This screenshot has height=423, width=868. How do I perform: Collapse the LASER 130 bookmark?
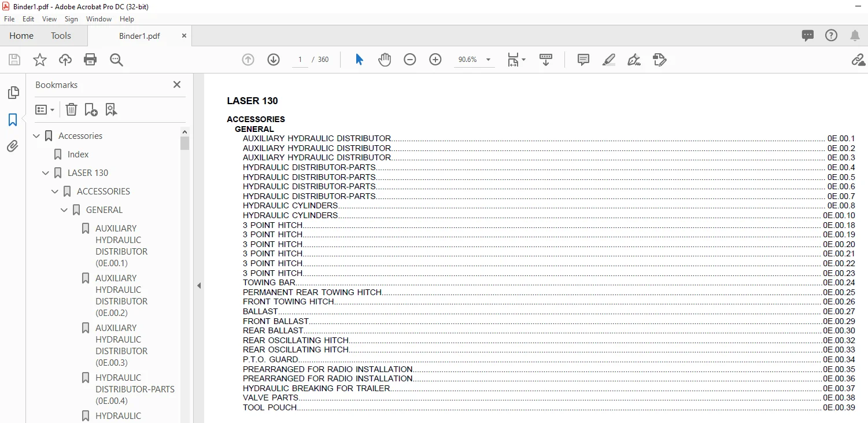(x=46, y=173)
